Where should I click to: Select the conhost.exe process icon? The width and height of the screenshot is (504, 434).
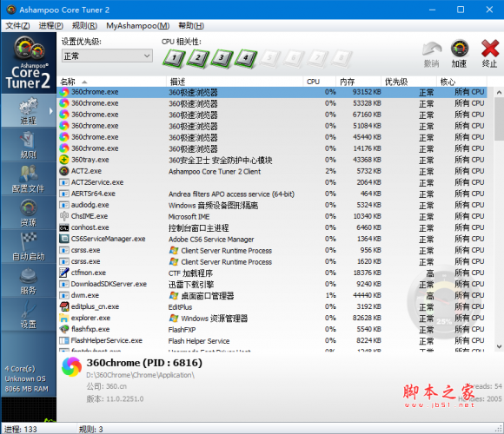click(64, 227)
